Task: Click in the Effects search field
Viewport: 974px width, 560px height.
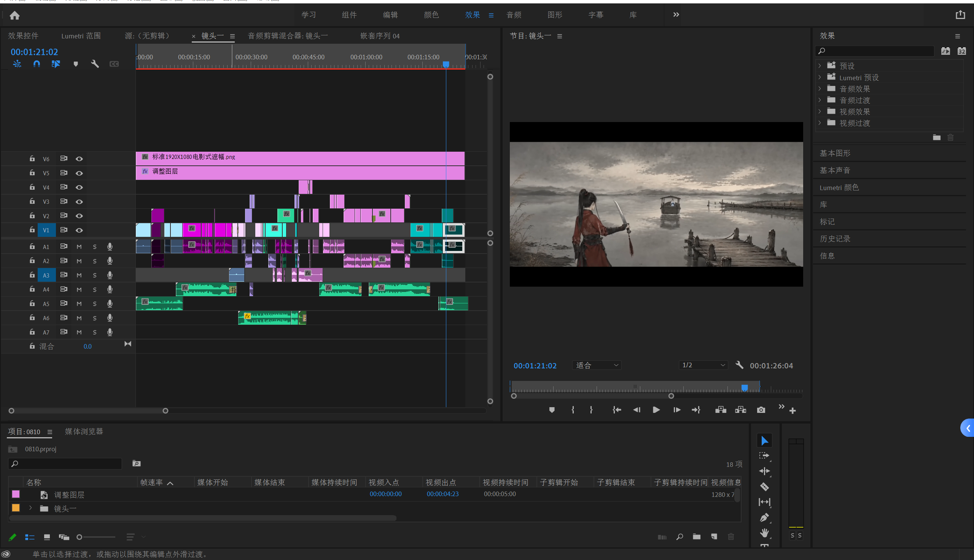Action: 874,51
